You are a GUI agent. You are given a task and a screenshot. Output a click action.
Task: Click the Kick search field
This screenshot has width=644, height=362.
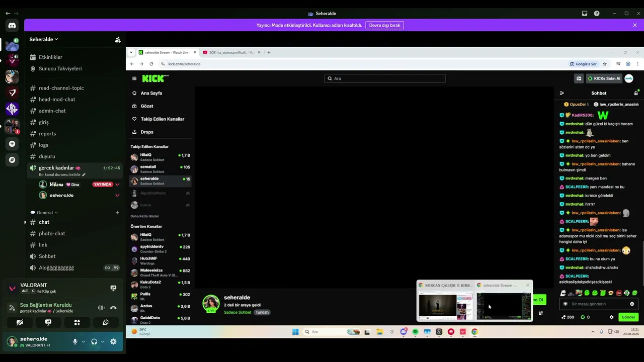(385, 78)
